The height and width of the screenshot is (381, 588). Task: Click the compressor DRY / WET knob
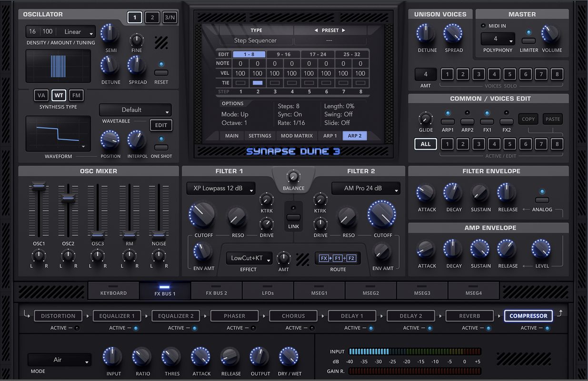click(x=289, y=357)
